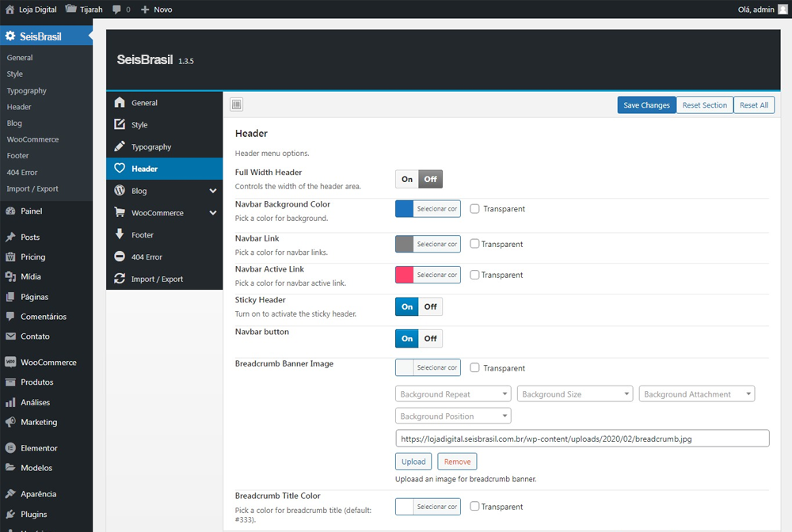Expand the Blog section chevron
The image size is (792, 532).
coord(213,191)
